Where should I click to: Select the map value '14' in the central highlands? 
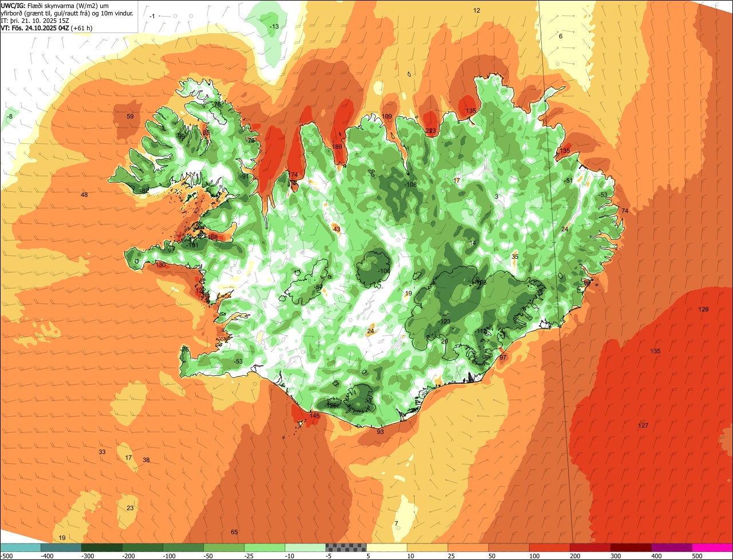[472, 243]
